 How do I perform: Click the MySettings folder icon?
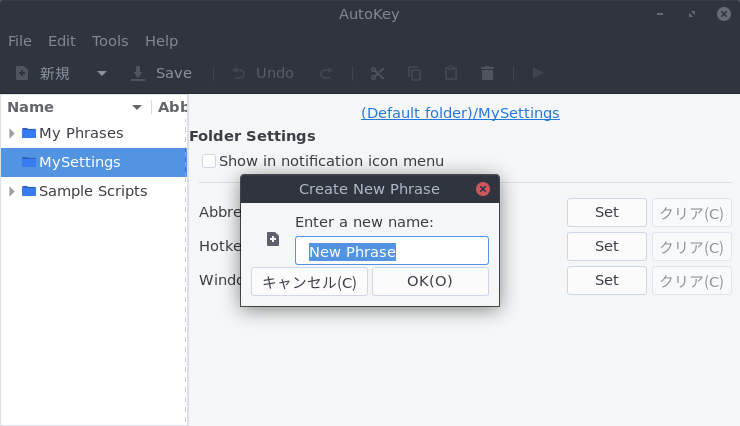29,162
